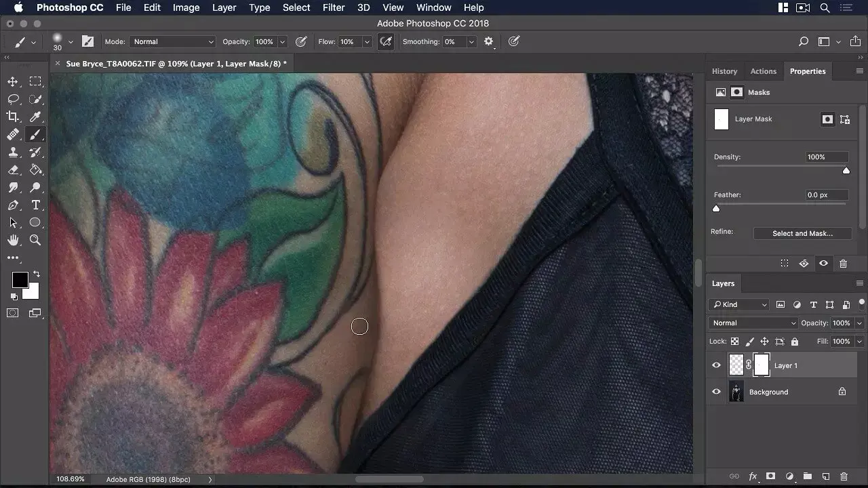This screenshot has height=488, width=868.
Task: Set the foreground color swatch
Action: [20, 280]
